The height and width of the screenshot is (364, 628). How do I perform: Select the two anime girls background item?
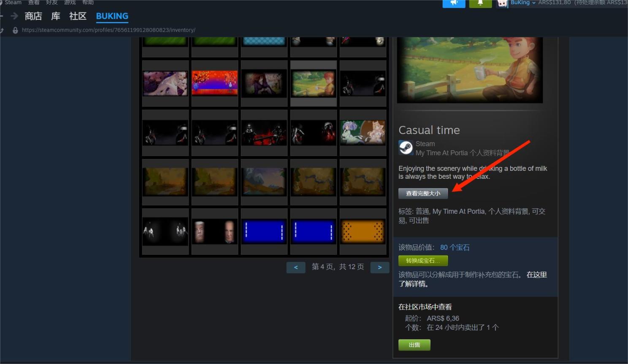tap(363, 132)
